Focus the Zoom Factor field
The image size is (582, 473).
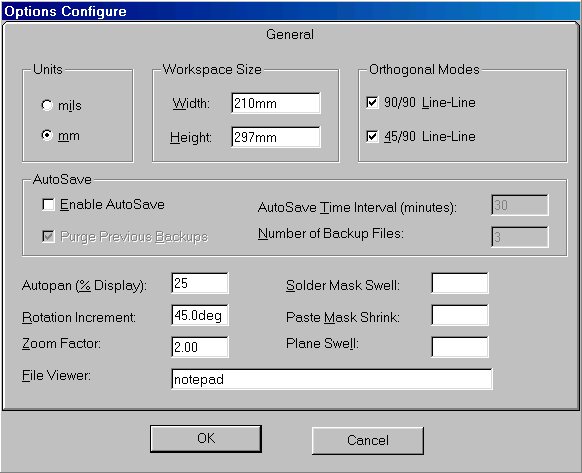[200, 347]
